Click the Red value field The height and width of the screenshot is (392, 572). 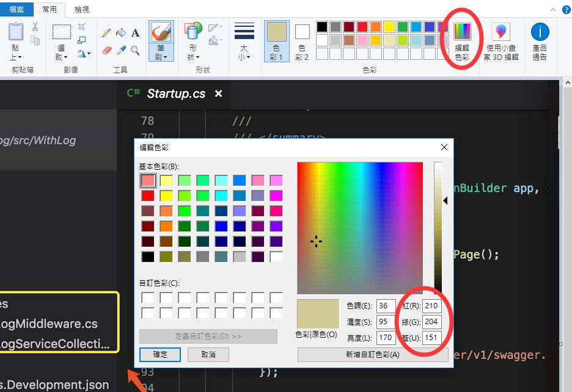[432, 306]
